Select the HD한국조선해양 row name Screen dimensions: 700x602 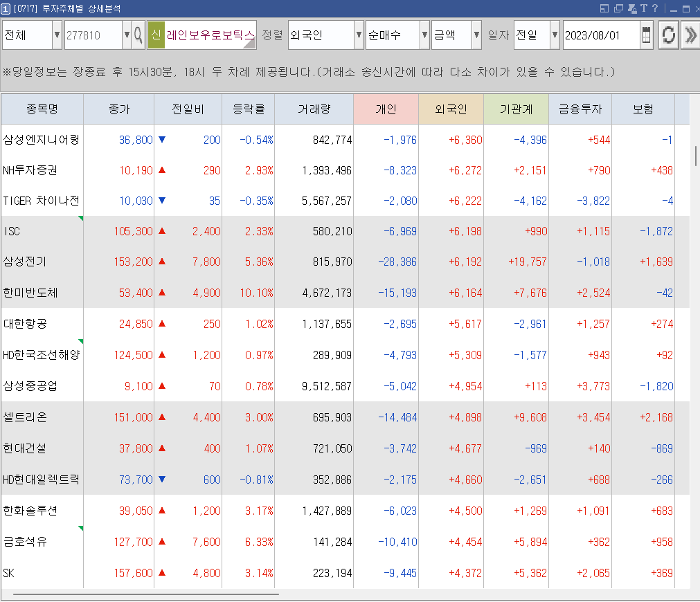pos(41,355)
